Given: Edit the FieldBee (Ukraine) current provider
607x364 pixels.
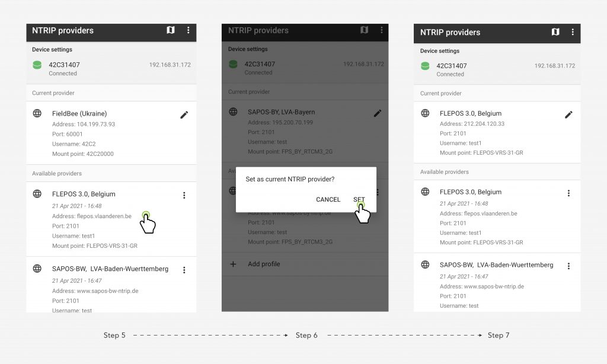Looking at the screenshot, I should coord(184,114).
